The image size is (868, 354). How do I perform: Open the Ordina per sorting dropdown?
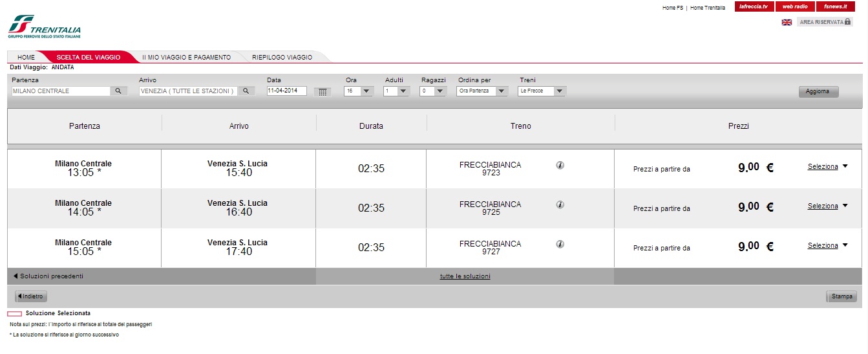pos(483,91)
